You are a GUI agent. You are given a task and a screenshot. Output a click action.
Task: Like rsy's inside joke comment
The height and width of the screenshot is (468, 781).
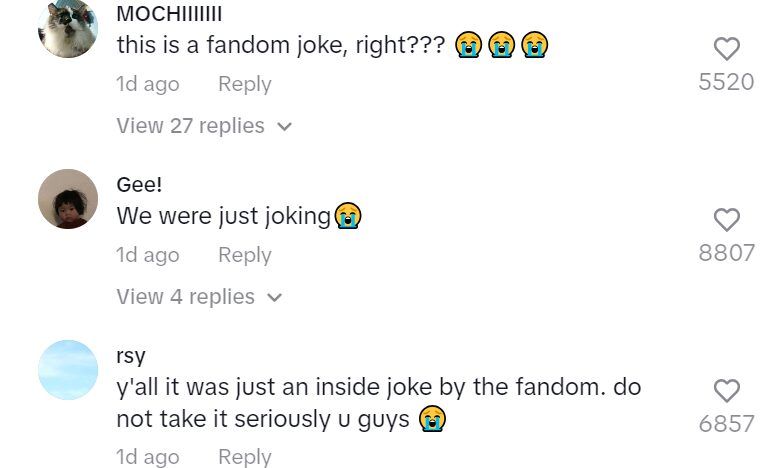tap(726, 390)
